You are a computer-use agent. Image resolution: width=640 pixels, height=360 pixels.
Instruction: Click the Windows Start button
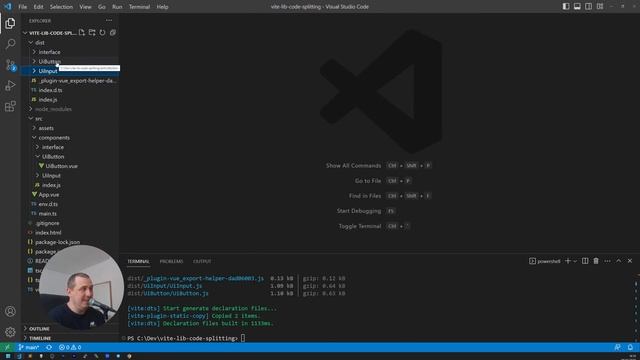click(x=8, y=356)
